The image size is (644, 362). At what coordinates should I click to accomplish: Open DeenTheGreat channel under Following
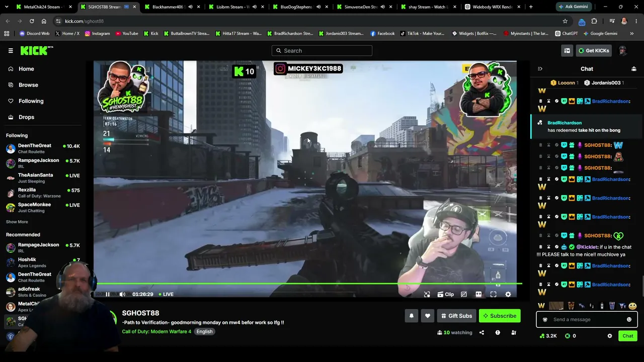(43, 148)
